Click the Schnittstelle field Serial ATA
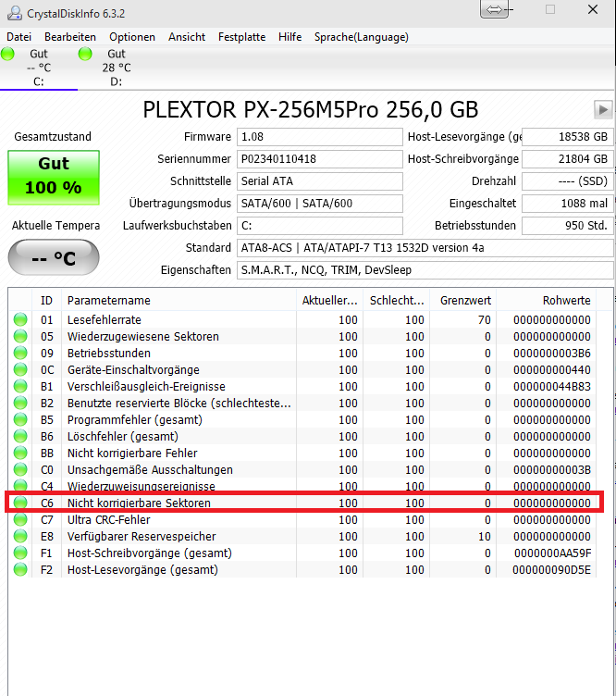616x696 pixels. (320, 181)
